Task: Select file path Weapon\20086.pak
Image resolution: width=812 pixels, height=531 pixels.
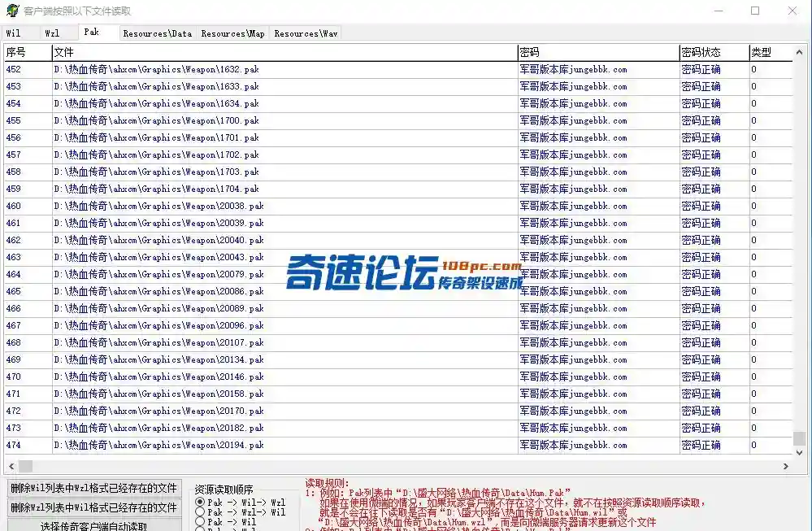Action: tap(159, 292)
